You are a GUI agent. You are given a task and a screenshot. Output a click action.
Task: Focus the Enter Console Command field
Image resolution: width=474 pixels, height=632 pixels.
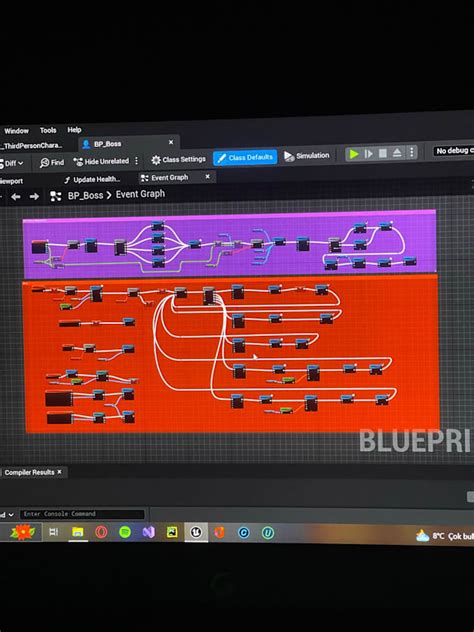coord(82,514)
